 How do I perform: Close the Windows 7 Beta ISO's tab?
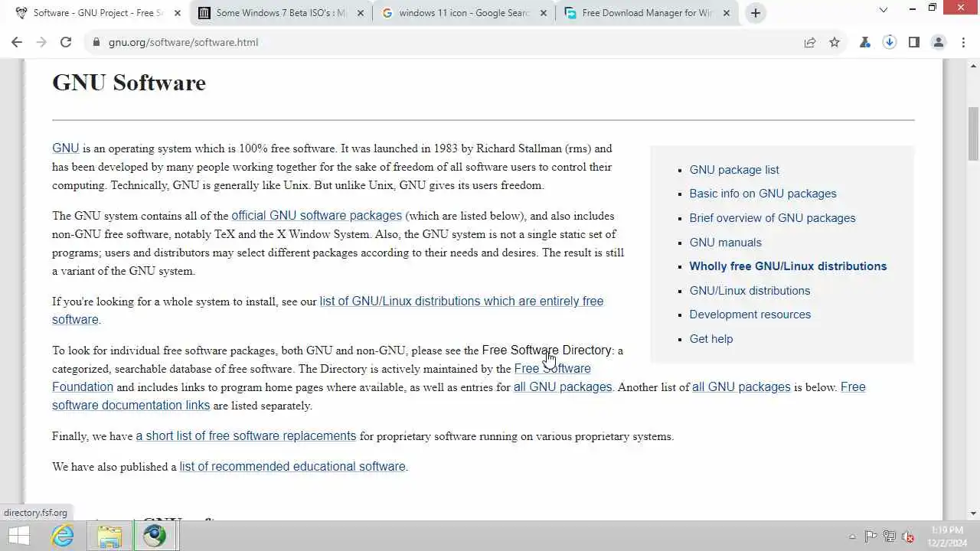[361, 13]
